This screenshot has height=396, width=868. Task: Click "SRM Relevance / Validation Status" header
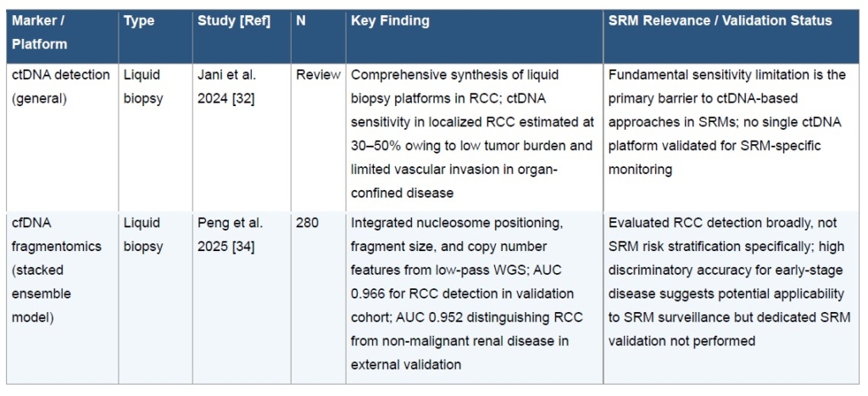tap(720, 21)
